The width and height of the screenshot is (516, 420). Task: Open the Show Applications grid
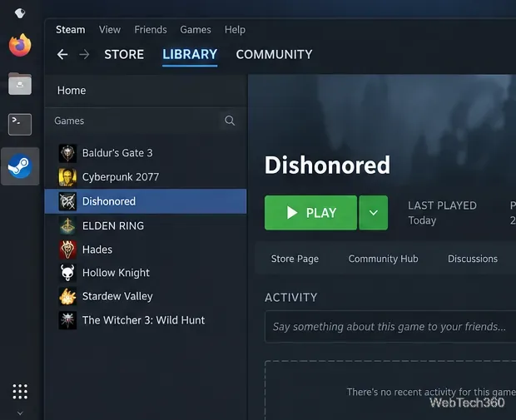pyautogui.click(x=20, y=392)
